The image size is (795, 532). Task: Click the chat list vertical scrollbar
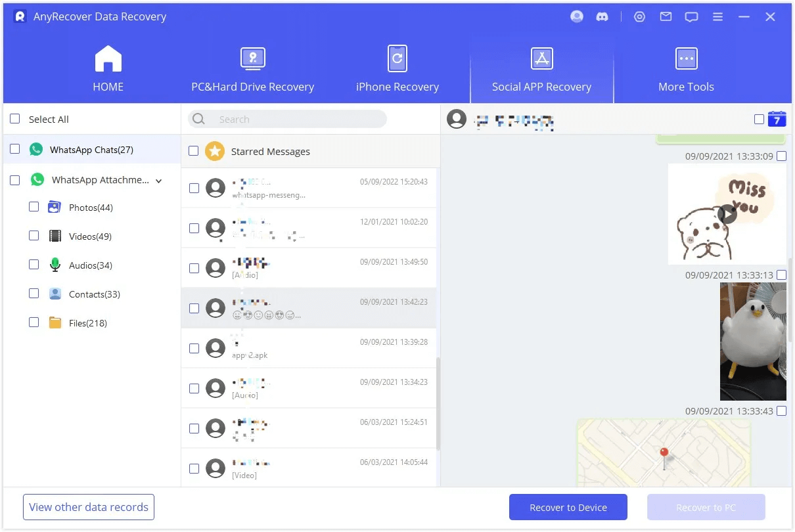tap(438, 401)
